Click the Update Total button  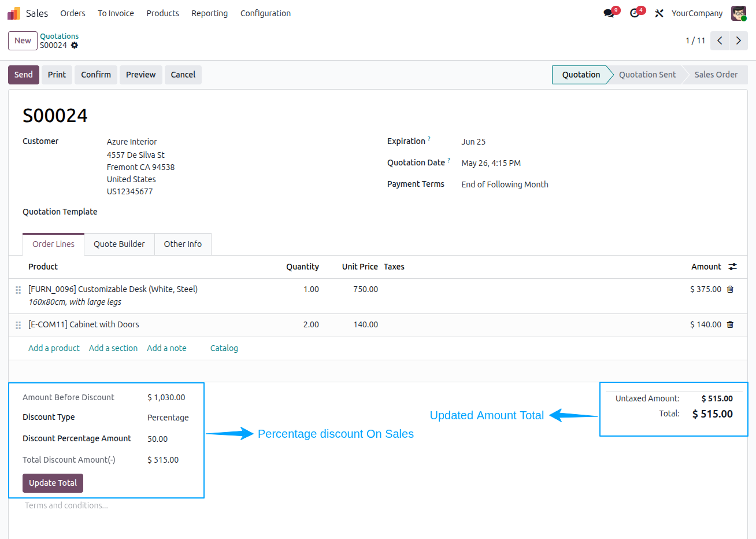53,483
